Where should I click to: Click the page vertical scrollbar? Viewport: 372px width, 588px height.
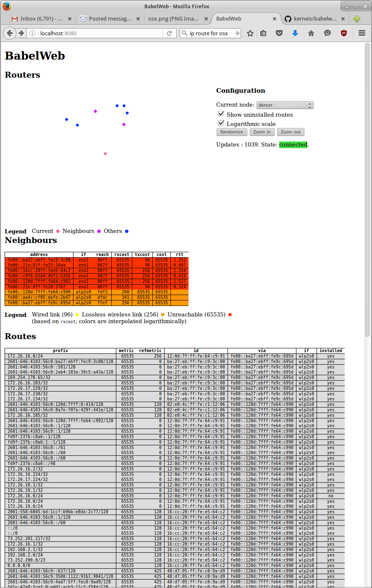pyautogui.click(x=368, y=189)
